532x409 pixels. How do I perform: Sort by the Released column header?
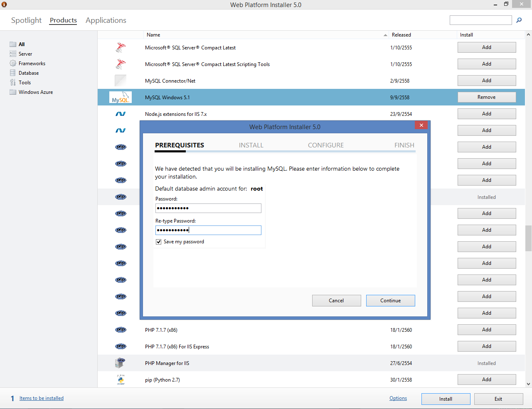click(x=422, y=35)
